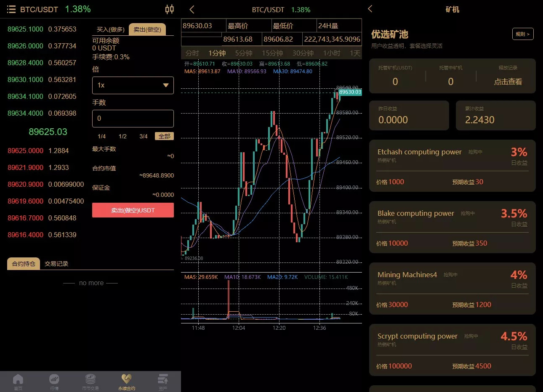Enable the 全部 full balance option
The height and width of the screenshot is (392, 543).
tap(164, 136)
